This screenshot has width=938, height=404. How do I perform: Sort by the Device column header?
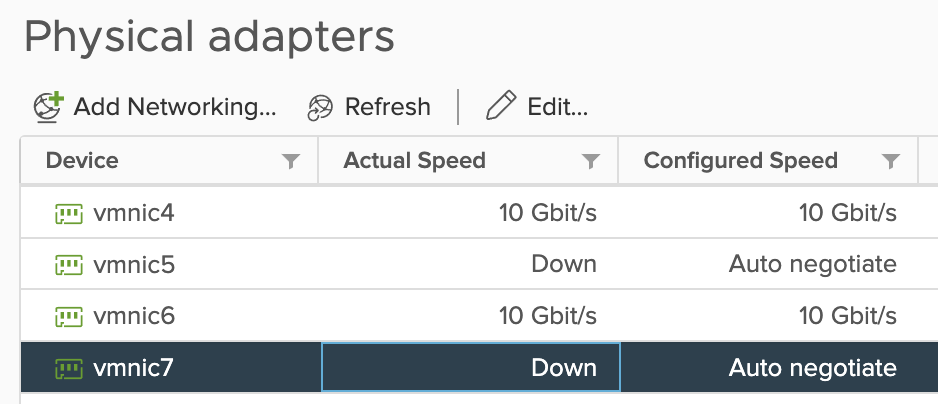pyautogui.click(x=82, y=161)
